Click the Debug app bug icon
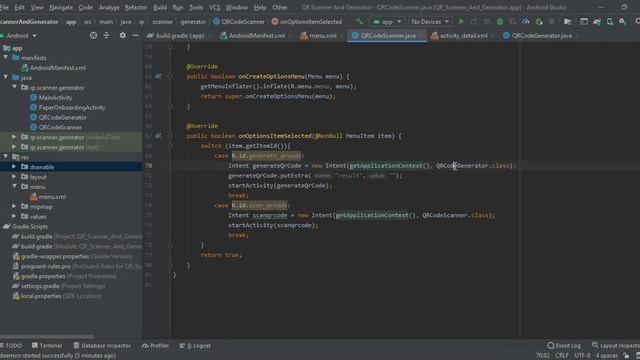640x360 pixels. pos(500,22)
